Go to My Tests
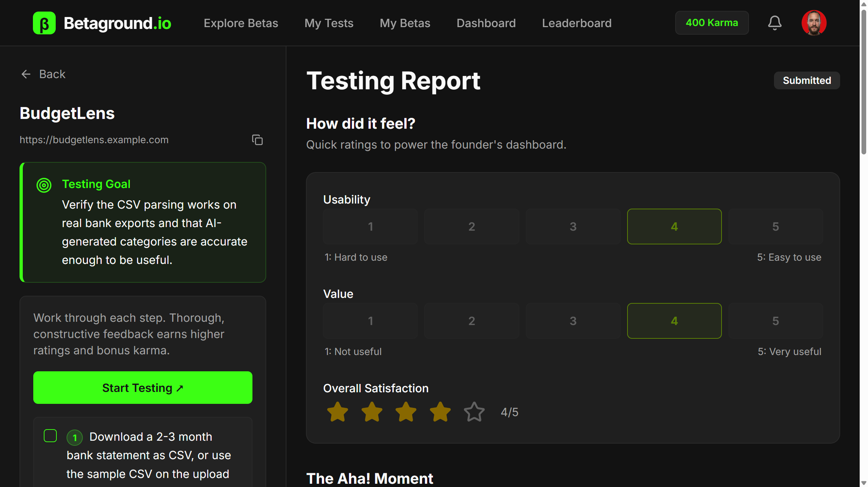Screen dimensions: 868x487 (329, 23)
